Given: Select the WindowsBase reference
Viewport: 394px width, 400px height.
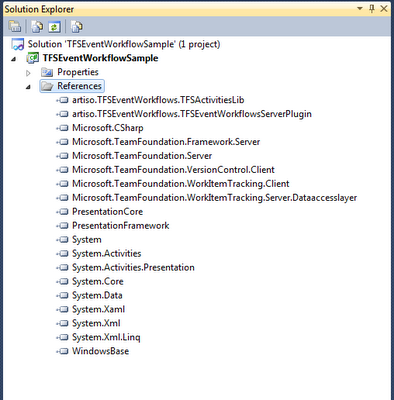Looking at the screenshot, I should click(x=100, y=351).
